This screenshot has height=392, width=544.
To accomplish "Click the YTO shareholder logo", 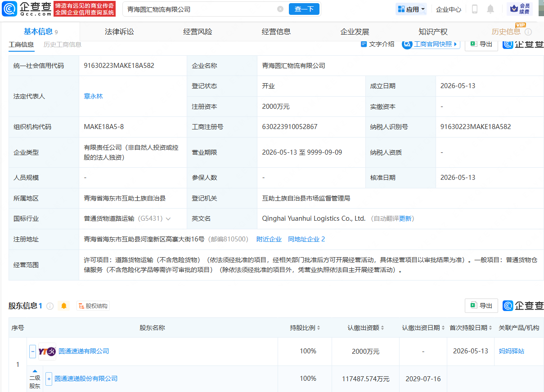I will (x=47, y=352).
